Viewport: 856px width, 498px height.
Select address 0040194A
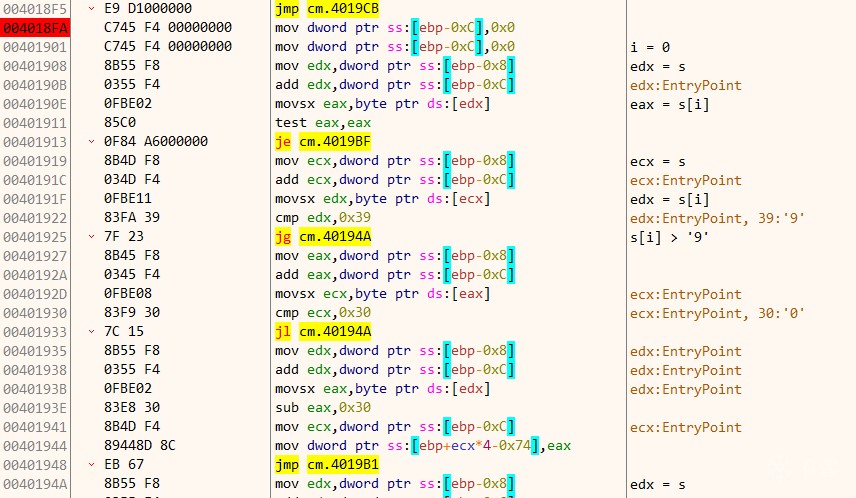[x=35, y=484]
